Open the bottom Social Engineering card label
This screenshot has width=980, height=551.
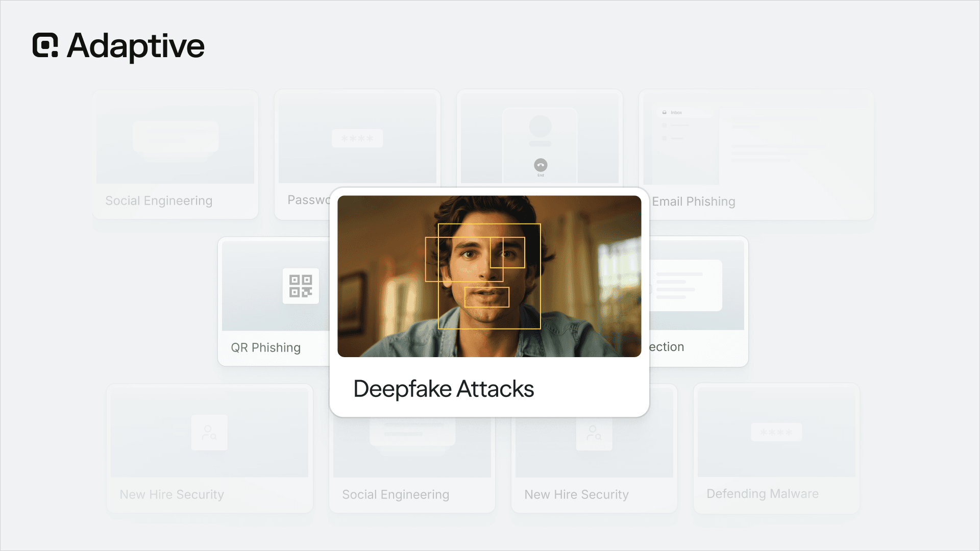point(396,494)
